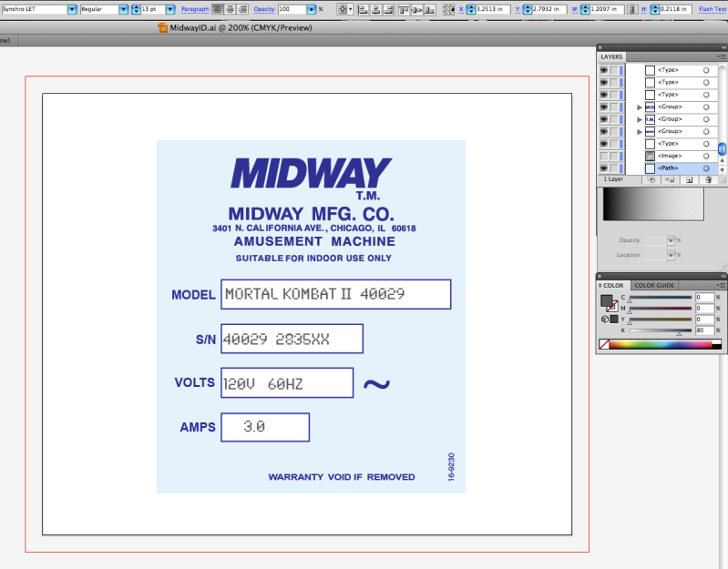Screen dimensions: 728x569
Task: Click the H height label link
Action: pyautogui.click(x=643, y=9)
